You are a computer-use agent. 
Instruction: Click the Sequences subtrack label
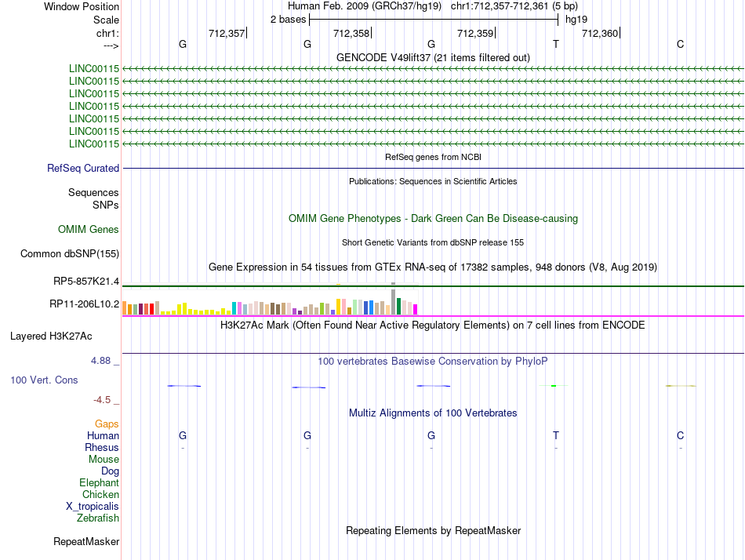click(93, 192)
